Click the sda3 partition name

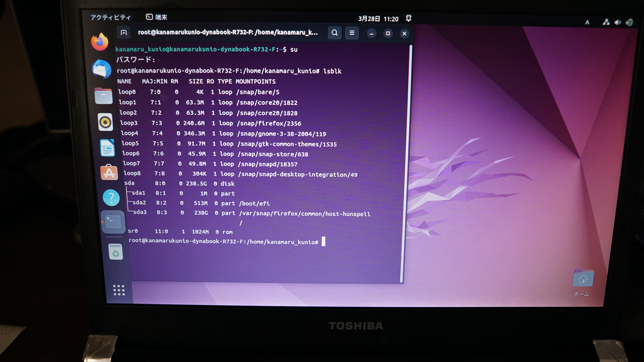(x=140, y=212)
